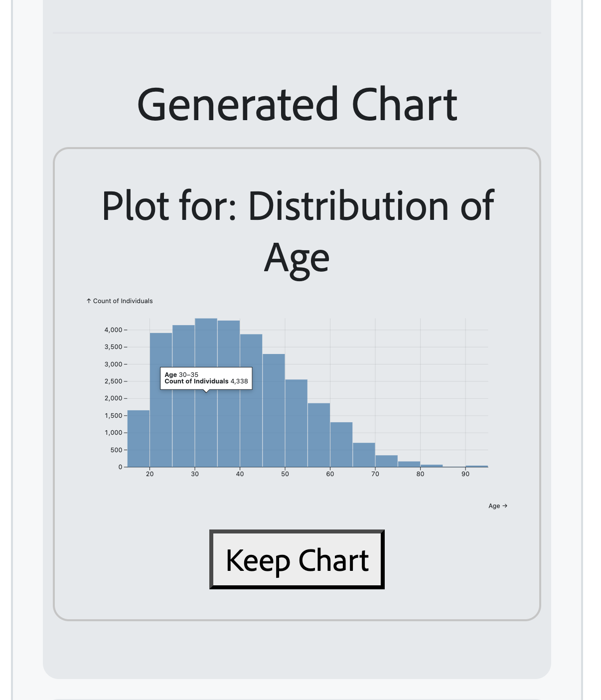Select the bar for ages 35–40
Screen dimensions: 601x700
tap(229, 424)
